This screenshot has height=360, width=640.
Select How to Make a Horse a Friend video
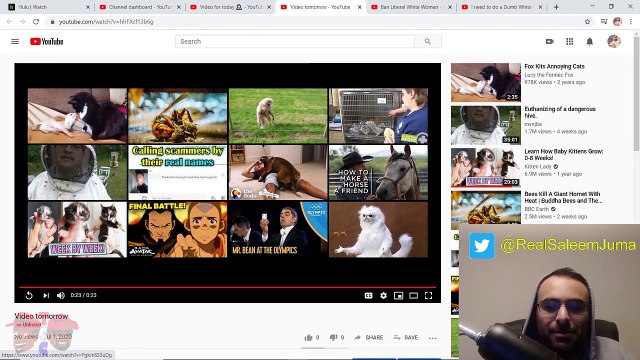378,172
